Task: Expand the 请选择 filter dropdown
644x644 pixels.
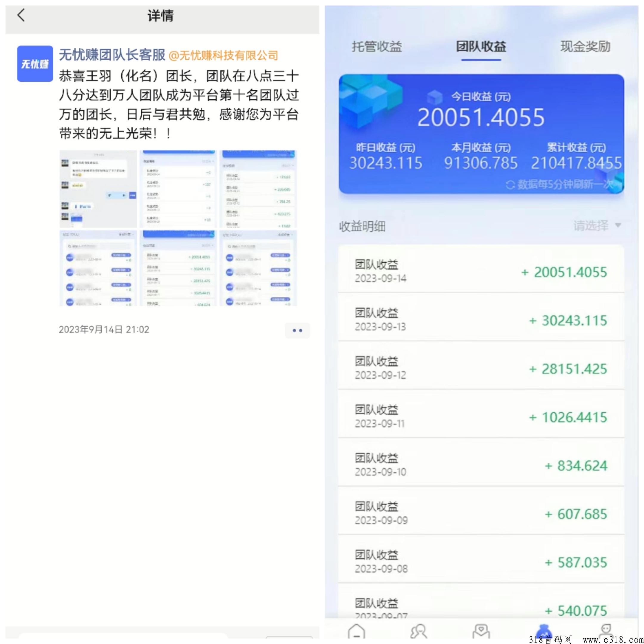Action: pyautogui.click(x=597, y=226)
